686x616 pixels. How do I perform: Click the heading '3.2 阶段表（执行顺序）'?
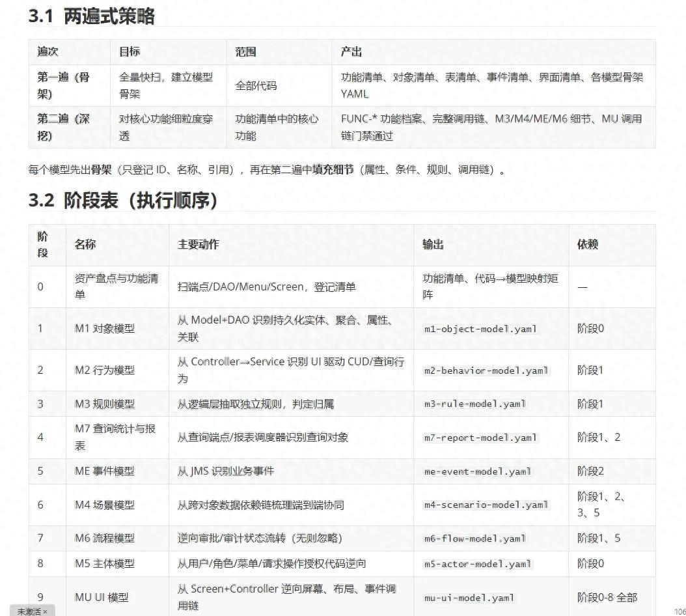[123, 201]
